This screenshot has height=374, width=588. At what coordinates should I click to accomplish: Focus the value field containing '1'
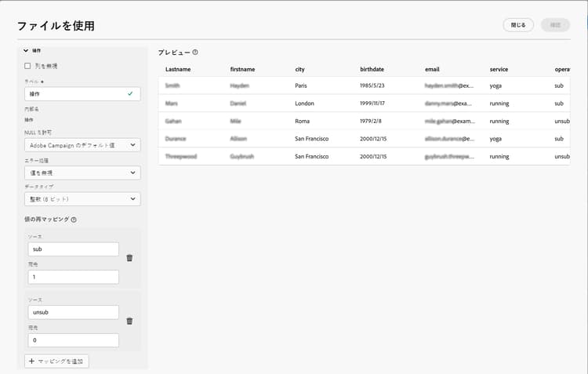click(x=74, y=278)
